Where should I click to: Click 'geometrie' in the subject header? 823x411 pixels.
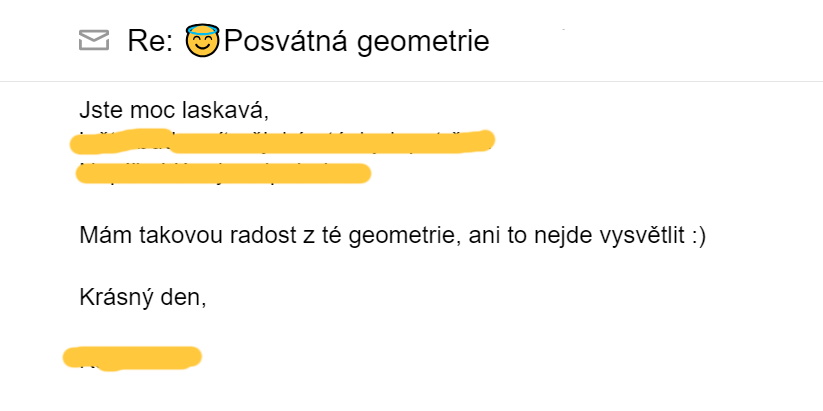click(x=423, y=42)
